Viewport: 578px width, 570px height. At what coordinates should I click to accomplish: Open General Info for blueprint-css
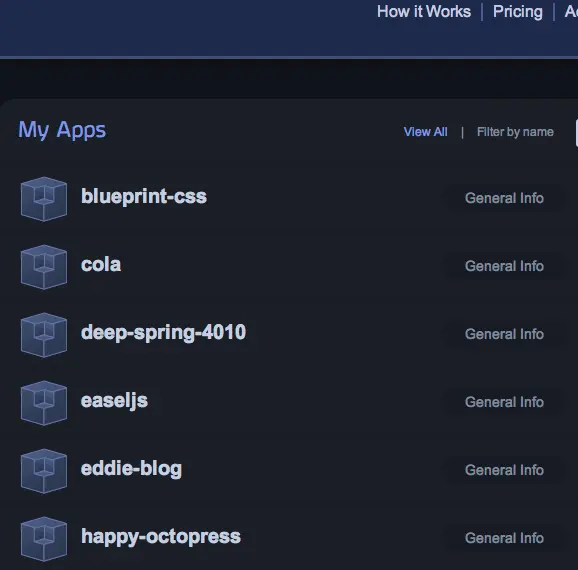[504, 198]
